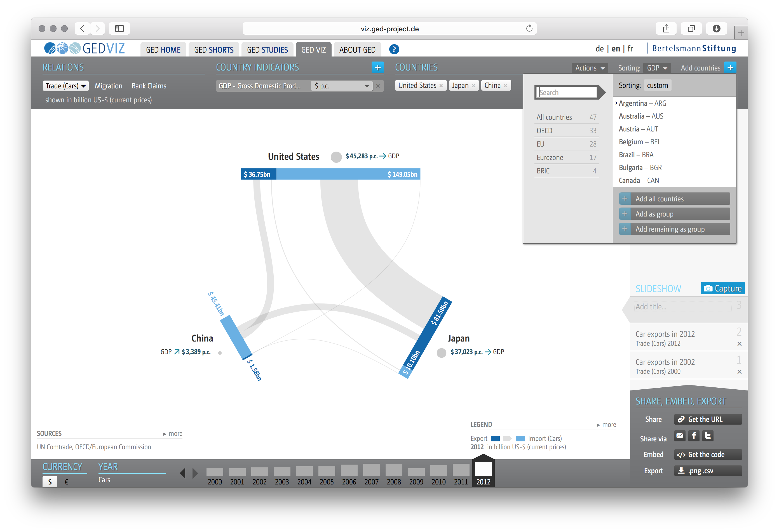The height and width of the screenshot is (532, 779).
Task: Click Add all countries button
Action: tap(674, 199)
